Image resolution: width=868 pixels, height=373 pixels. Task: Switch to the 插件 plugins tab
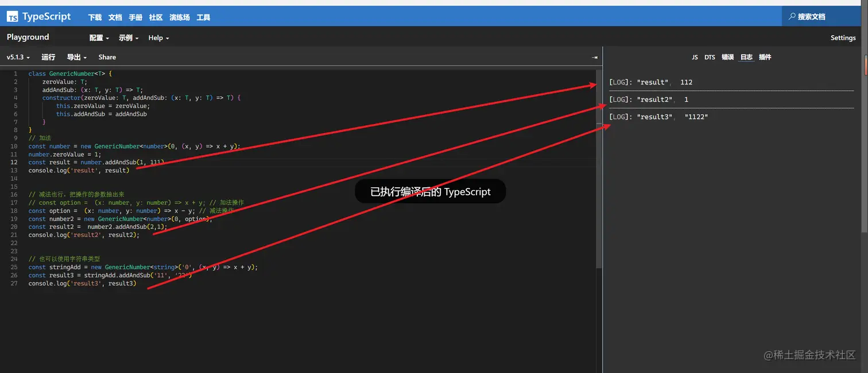(765, 57)
